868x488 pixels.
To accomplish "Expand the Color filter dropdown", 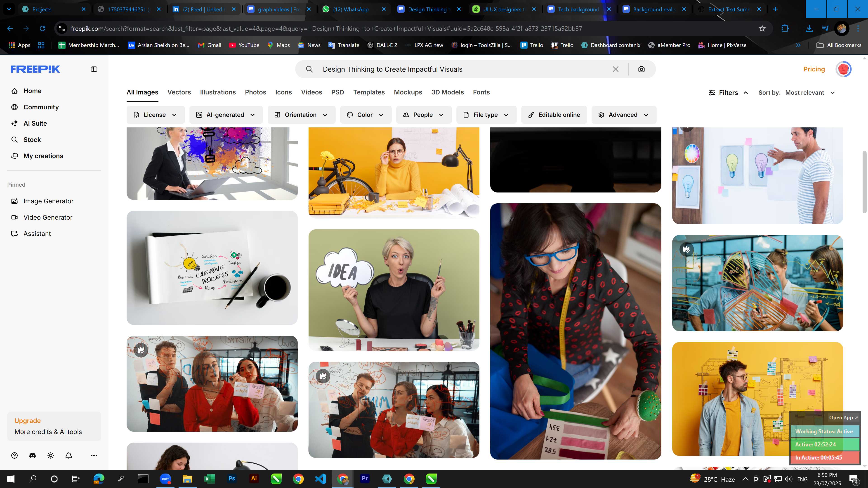I will 366,115.
